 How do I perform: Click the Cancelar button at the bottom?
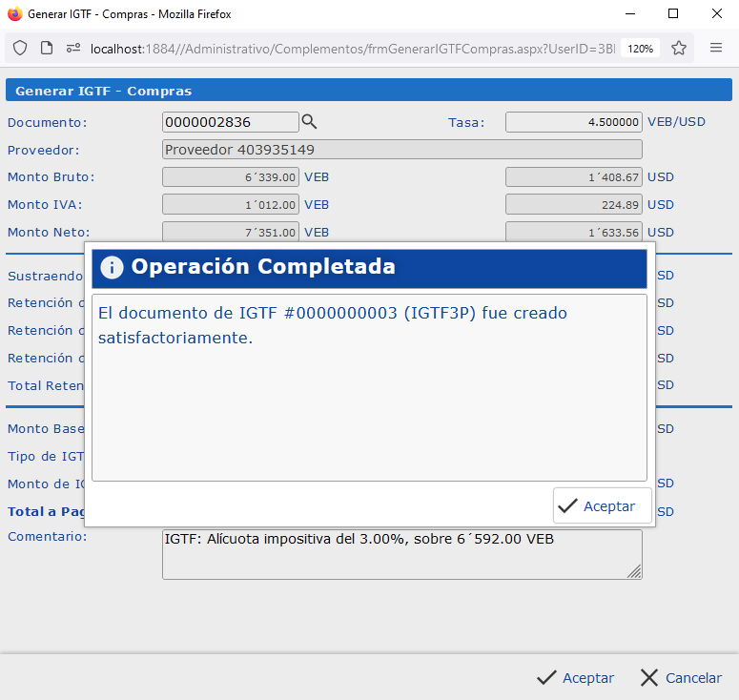tap(681, 678)
